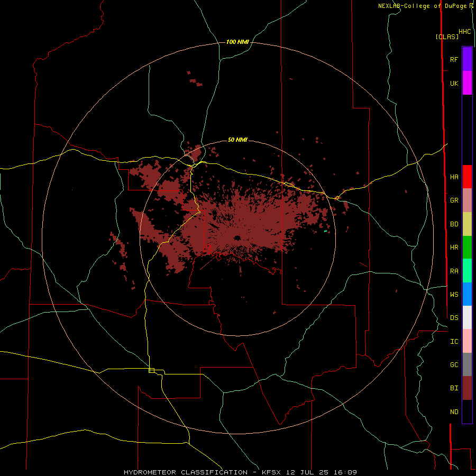The width and height of the screenshot is (476, 476).
Task: Click the RA legend label
Action: click(x=454, y=271)
